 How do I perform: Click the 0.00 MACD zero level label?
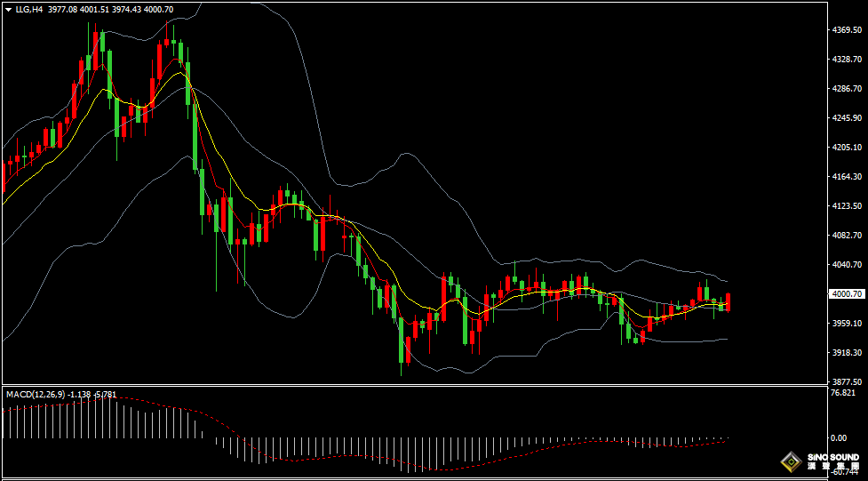838,438
